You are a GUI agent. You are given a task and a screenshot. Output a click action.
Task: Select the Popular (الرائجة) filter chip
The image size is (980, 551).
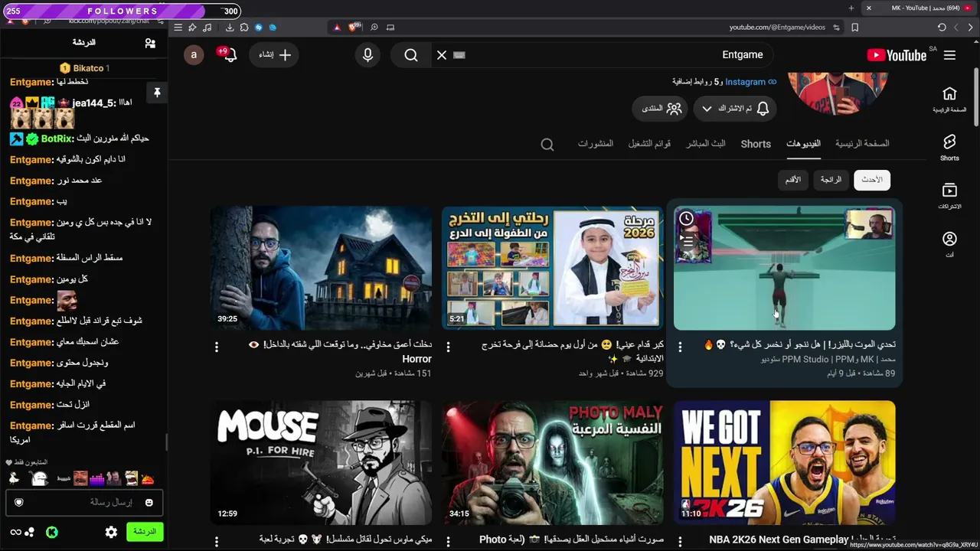(831, 180)
